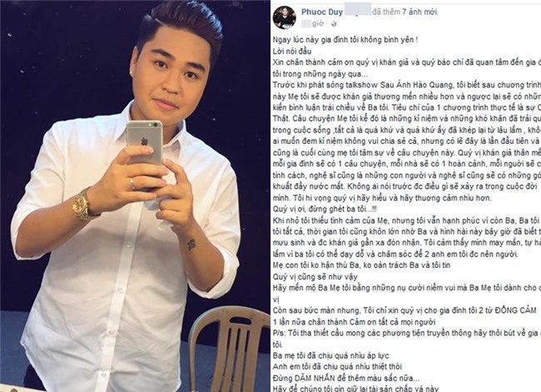The width and height of the screenshot is (541, 392).
Task: Click the globe public-privacy icon
Action: pos(334,24)
